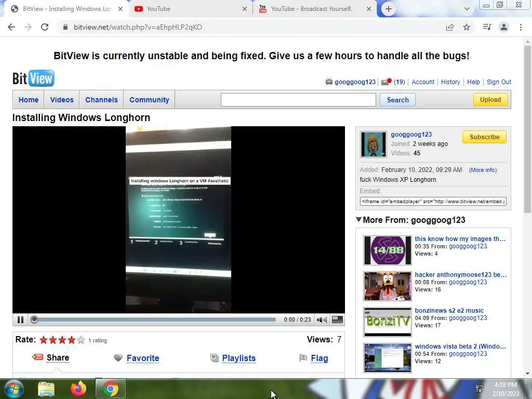Click the Search button
The width and height of the screenshot is (532, 399).
click(x=397, y=100)
